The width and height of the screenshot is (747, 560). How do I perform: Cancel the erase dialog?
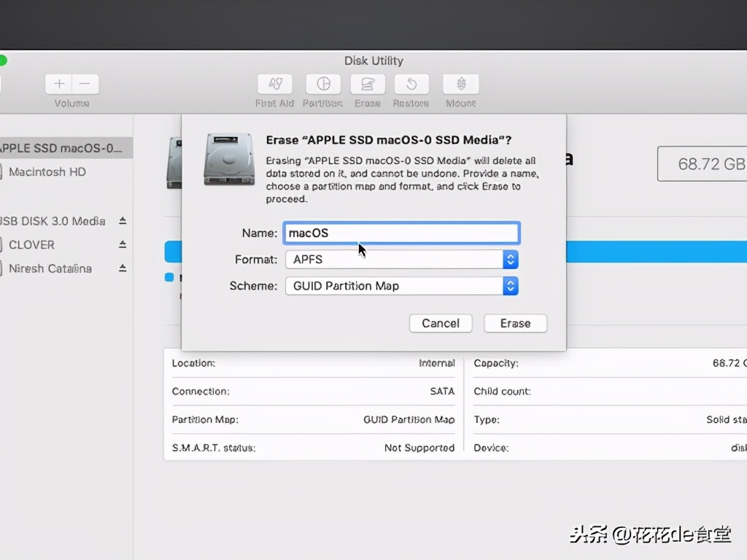(x=441, y=323)
